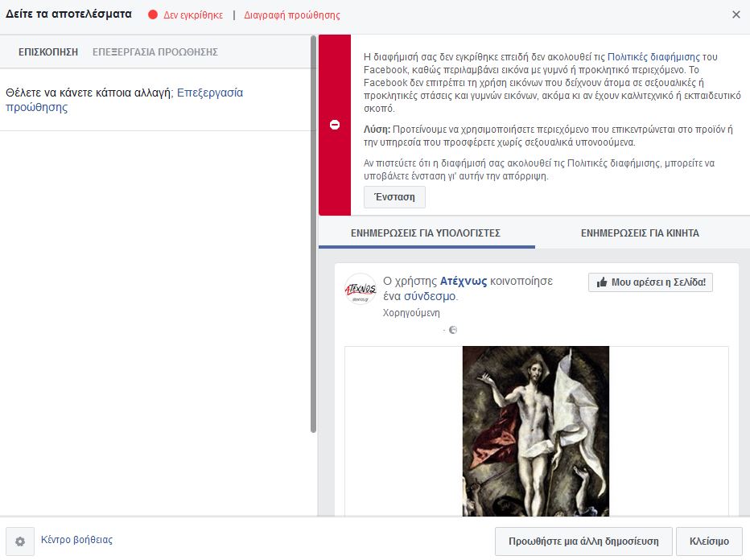The width and height of the screenshot is (750, 560).
Task: Open the settings gear next to Κέντρο βοήθειας
Action: coord(22,541)
